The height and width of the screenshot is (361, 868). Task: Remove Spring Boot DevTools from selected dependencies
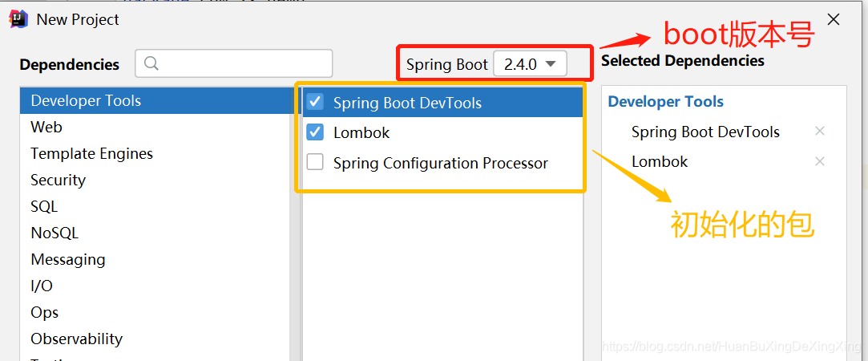coord(820,132)
